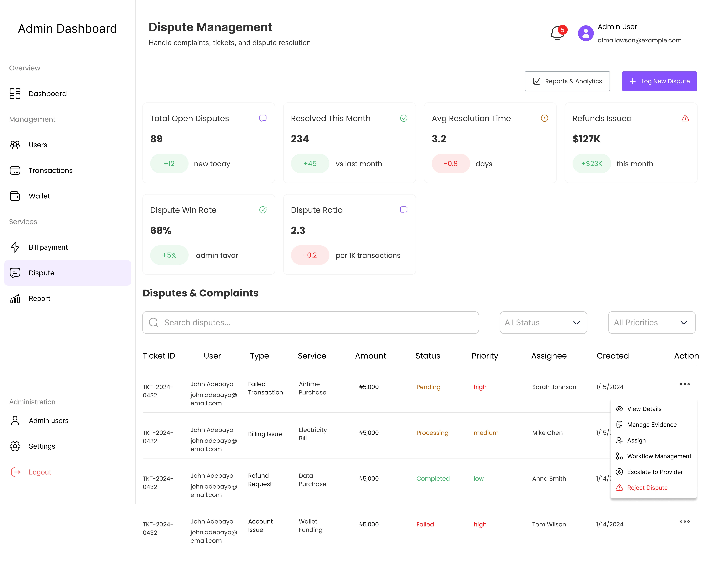The image size is (709, 588).
Task: Expand the All Status dropdown
Action: coord(543,323)
